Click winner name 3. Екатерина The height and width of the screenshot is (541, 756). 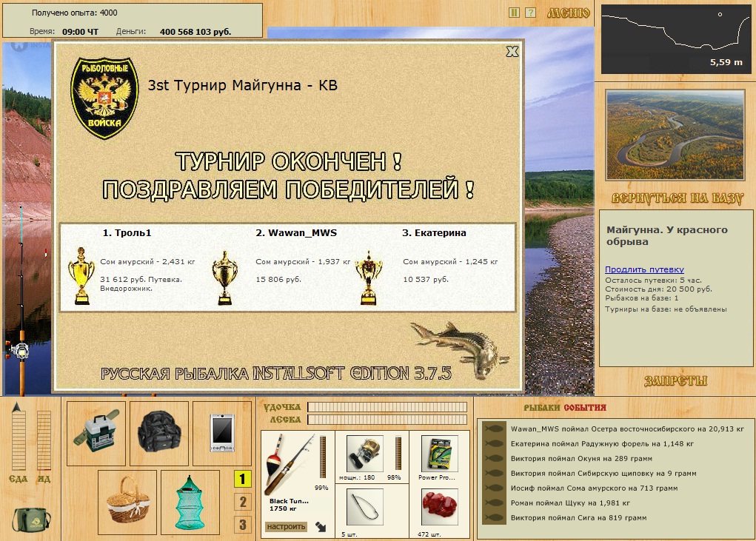[434, 232]
